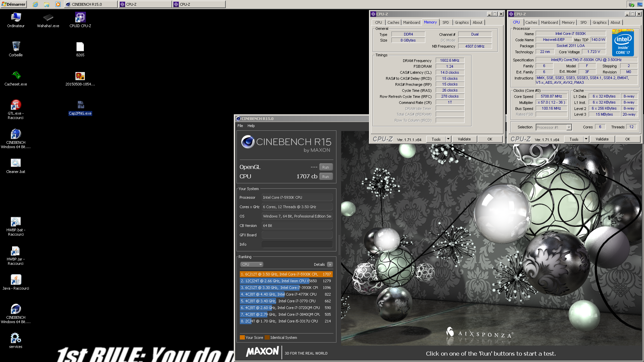Select the Cleaner.bat desktop icon
Image resolution: width=644 pixels, height=362 pixels.
click(x=16, y=166)
